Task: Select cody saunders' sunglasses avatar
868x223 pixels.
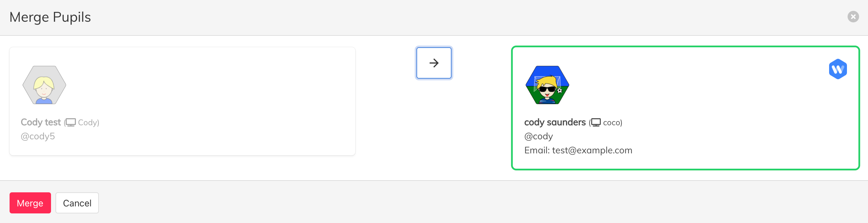Action: 547,85
